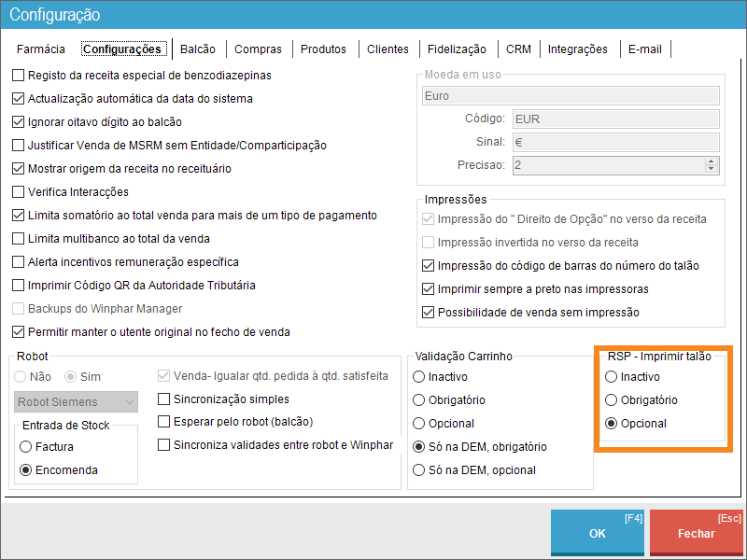Uncheck Ignorar oitavo dígito ao balcão
The height and width of the screenshot is (560, 747).
pos(19,121)
